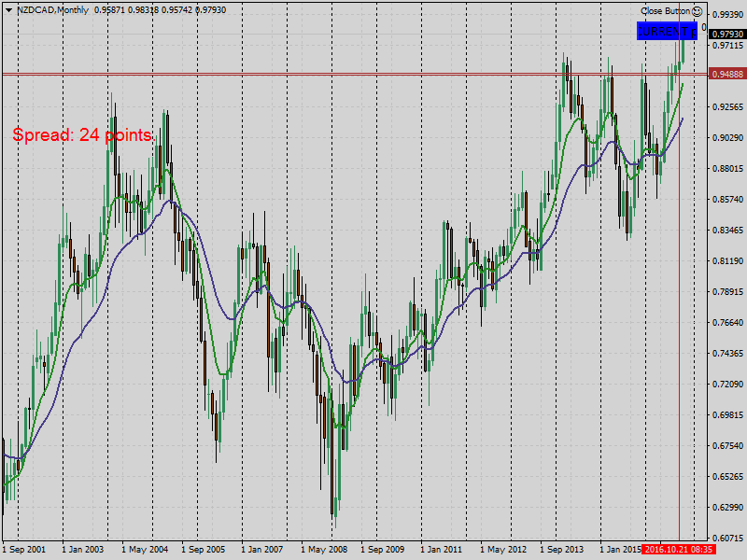Click the 1 May 2004 date label

[x=145, y=550]
